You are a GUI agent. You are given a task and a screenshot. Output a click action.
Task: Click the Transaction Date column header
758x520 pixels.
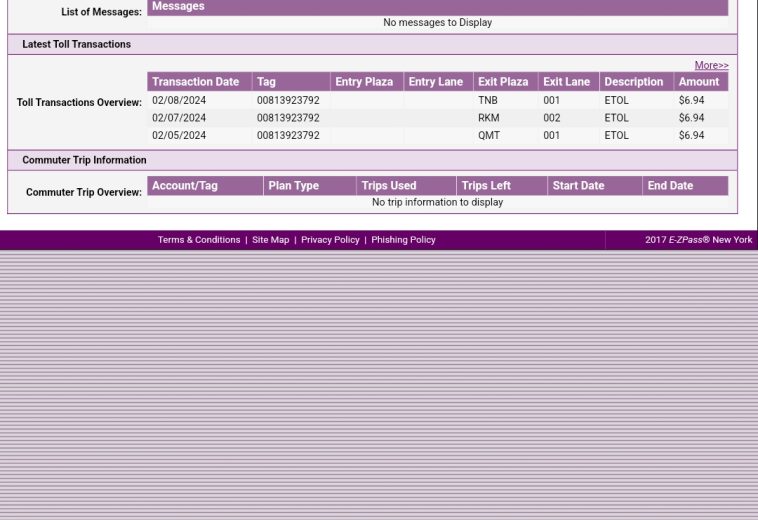coord(196,82)
